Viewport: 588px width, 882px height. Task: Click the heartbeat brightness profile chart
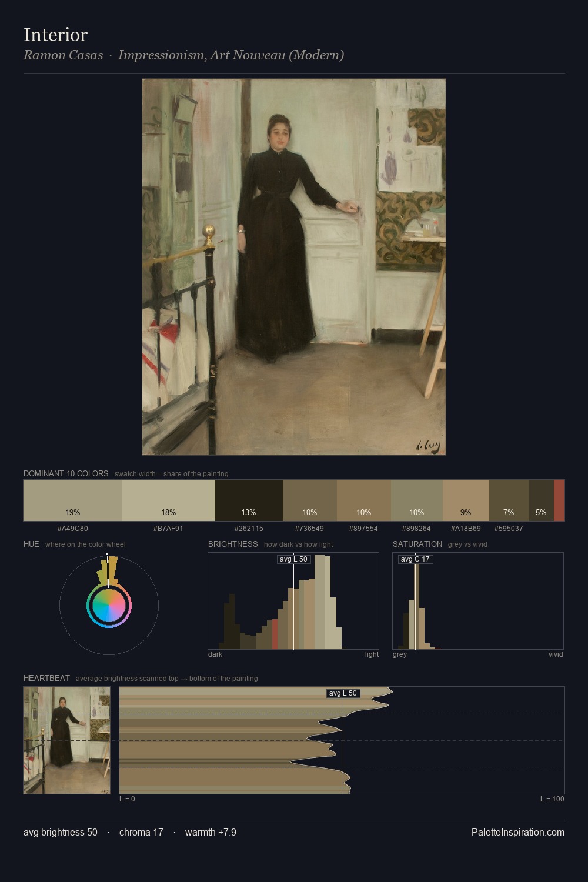coord(342,740)
